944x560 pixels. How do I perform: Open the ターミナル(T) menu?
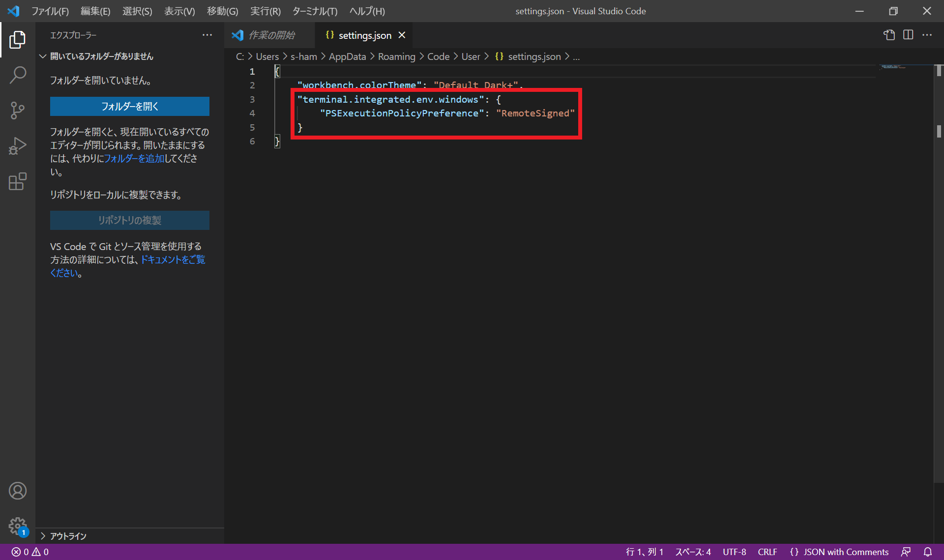tap(315, 11)
